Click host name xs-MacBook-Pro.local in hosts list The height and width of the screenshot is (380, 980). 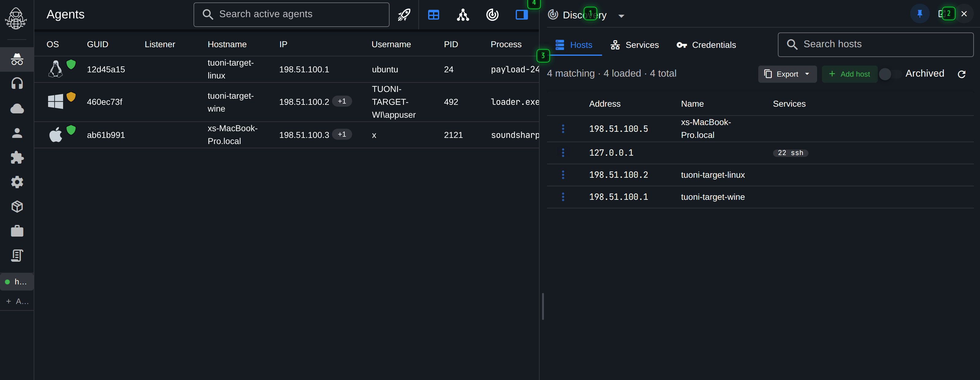706,129
